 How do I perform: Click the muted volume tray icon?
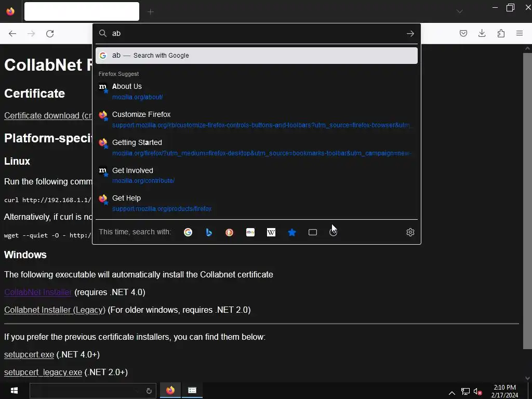point(478,392)
